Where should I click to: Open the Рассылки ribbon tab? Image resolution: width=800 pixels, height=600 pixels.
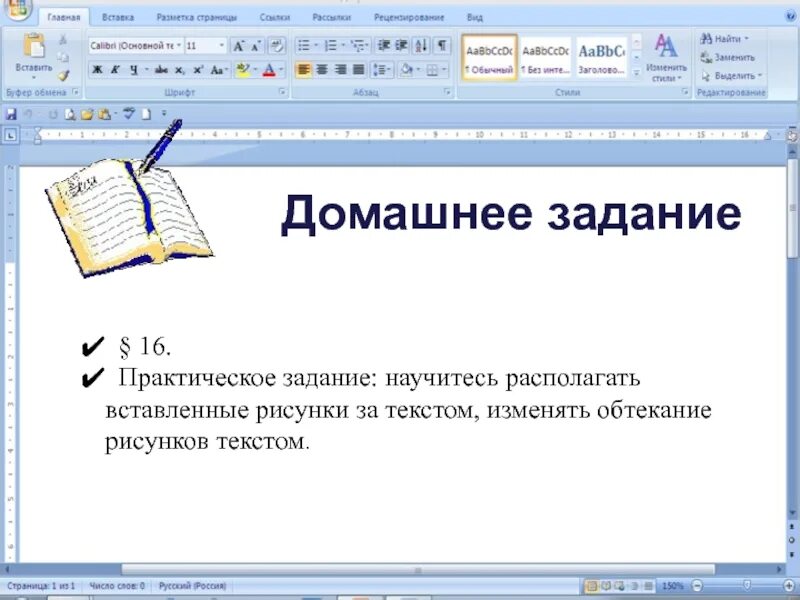[x=331, y=17]
